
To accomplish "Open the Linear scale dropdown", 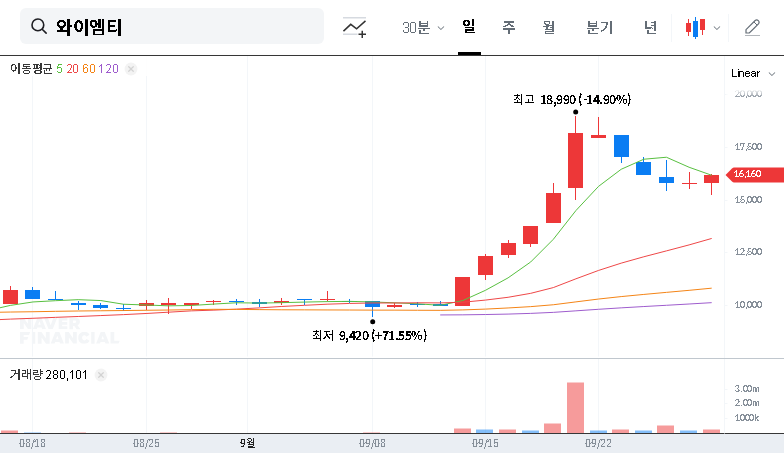I will point(752,74).
